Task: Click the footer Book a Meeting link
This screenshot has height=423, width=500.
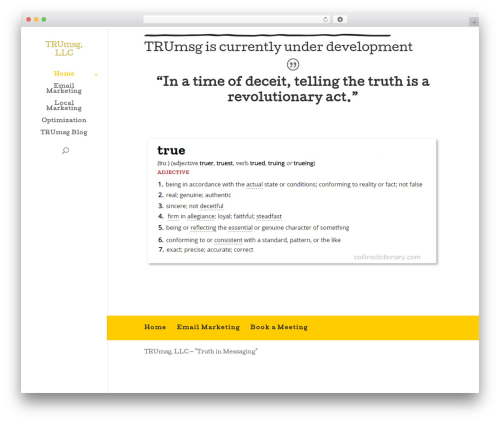Action: (x=279, y=327)
